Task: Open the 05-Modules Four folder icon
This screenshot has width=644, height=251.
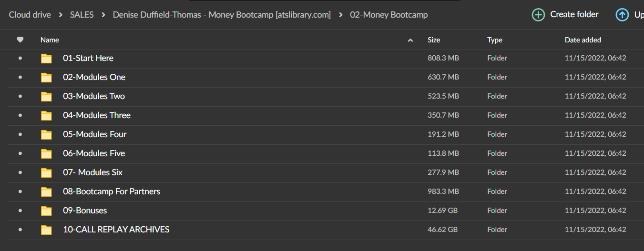Action: click(x=46, y=135)
